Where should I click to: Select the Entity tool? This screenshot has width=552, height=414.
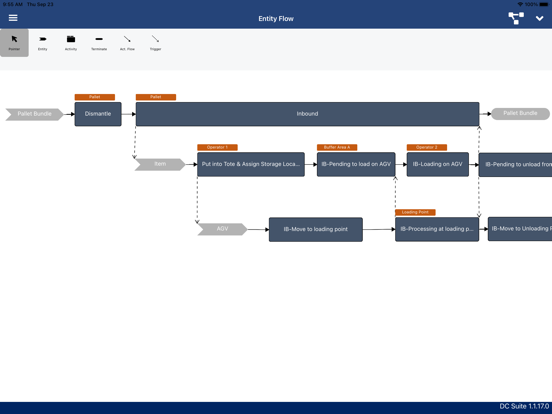pos(43,43)
